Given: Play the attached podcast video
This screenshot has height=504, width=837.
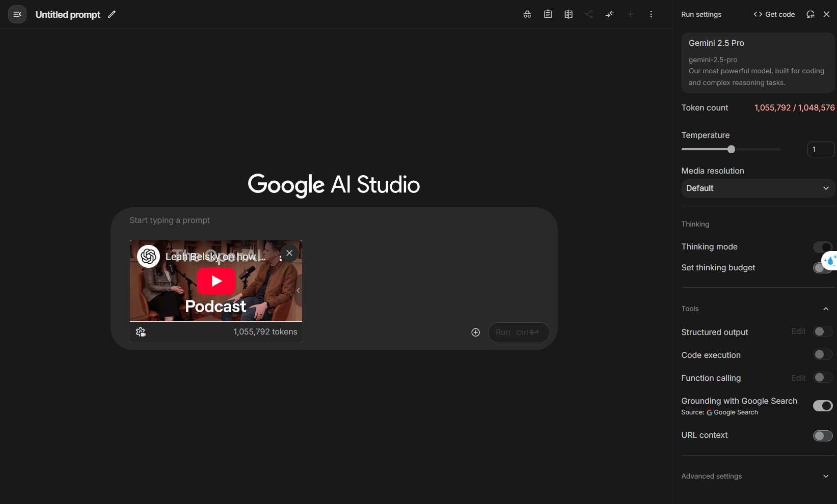Looking at the screenshot, I should click(216, 281).
